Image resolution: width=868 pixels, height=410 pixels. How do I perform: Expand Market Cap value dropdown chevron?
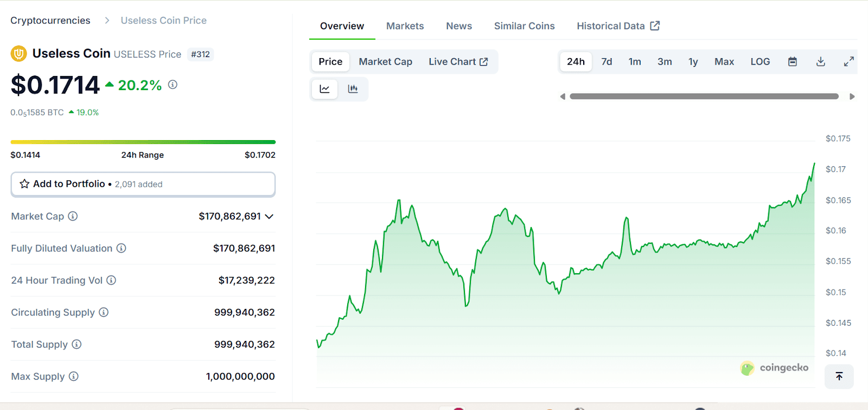[269, 216]
